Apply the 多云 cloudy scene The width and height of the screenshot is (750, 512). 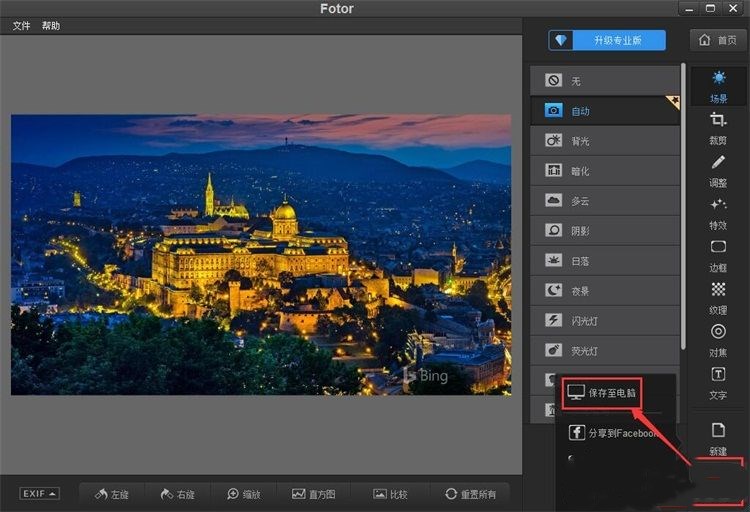(x=605, y=200)
